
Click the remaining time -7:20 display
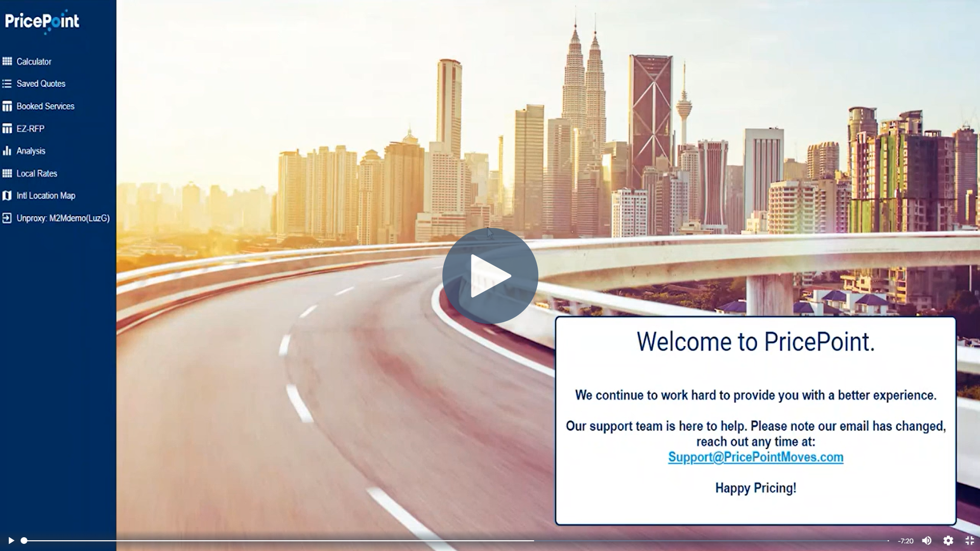905,541
